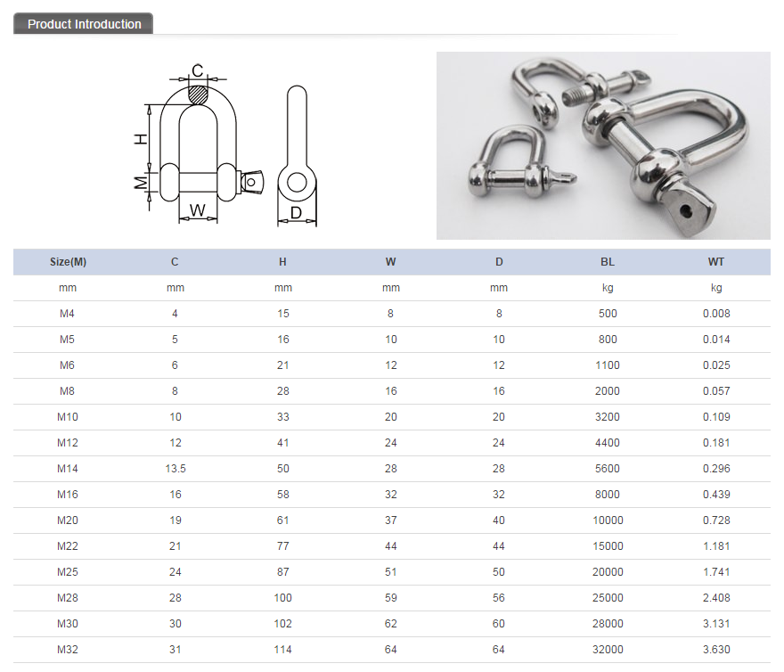784x672 pixels.
Task: Open the stainless steel shackles product photo
Action: click(603, 145)
